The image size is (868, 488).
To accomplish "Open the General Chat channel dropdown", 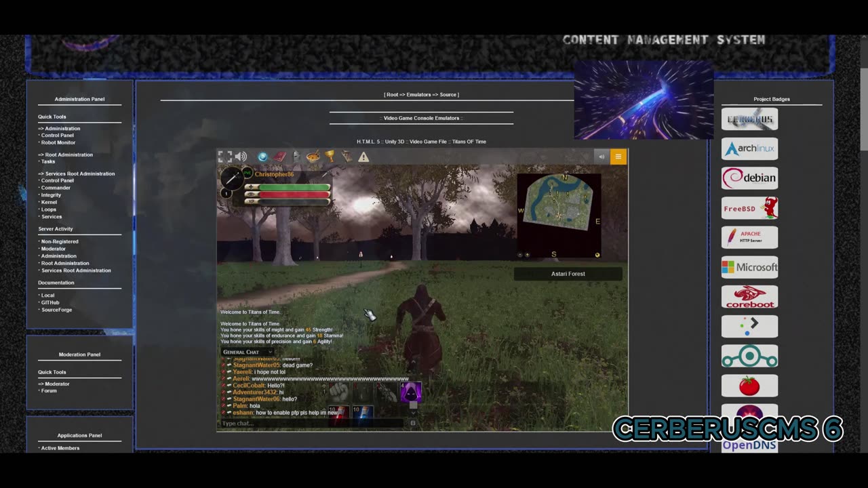I will 248,352.
